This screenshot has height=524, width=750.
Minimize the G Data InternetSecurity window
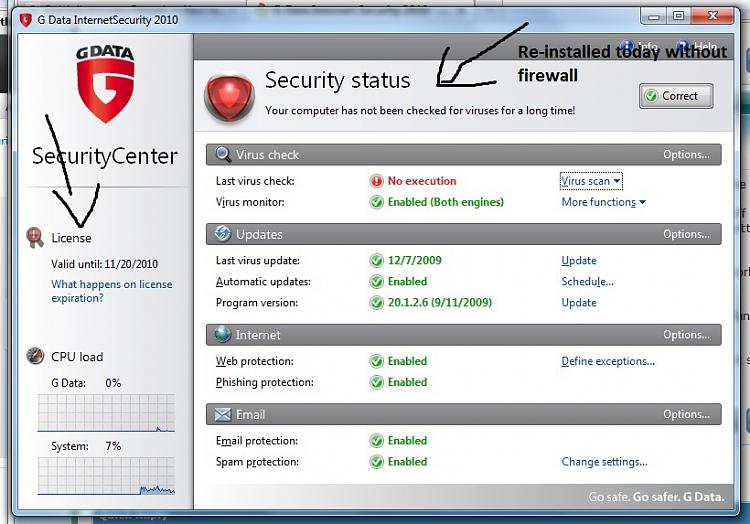(x=654, y=17)
